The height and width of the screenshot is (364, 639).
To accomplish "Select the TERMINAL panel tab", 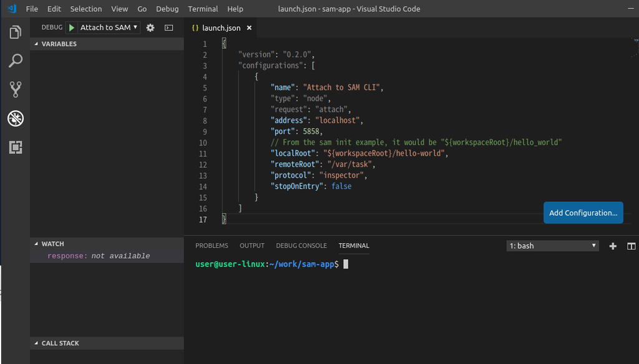I will [354, 246].
